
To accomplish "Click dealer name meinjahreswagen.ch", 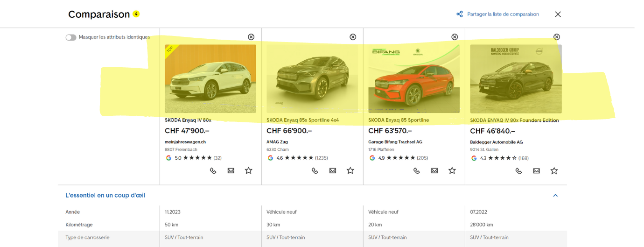I will click(185, 142).
